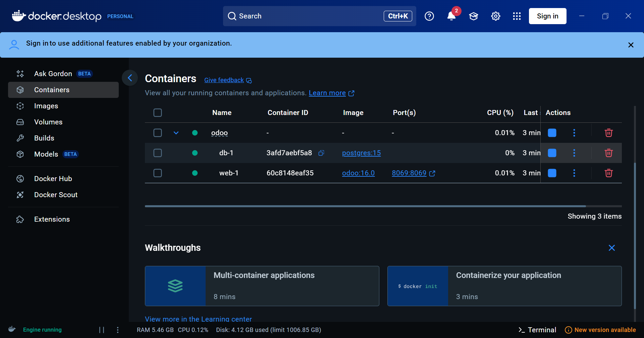Image resolution: width=644 pixels, height=338 pixels.
Task: Go to Images in sidebar
Action: [x=63, y=106]
